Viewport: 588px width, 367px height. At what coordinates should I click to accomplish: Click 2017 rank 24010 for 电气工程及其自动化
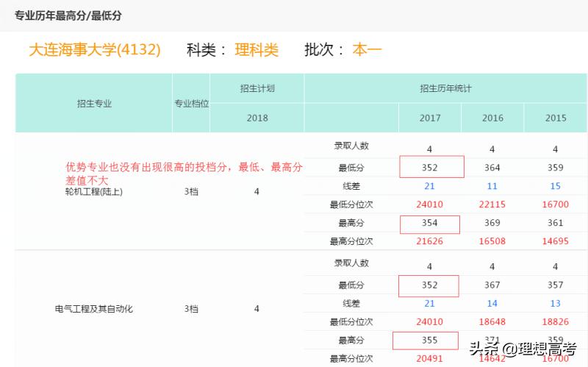(430, 322)
